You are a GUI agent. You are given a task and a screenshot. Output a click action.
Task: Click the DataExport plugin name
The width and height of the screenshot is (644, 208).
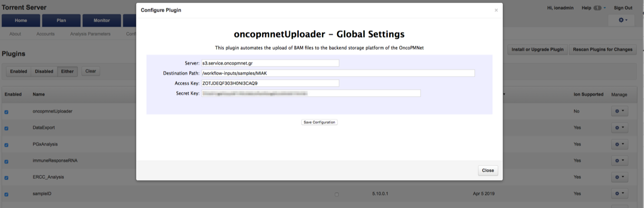point(43,128)
